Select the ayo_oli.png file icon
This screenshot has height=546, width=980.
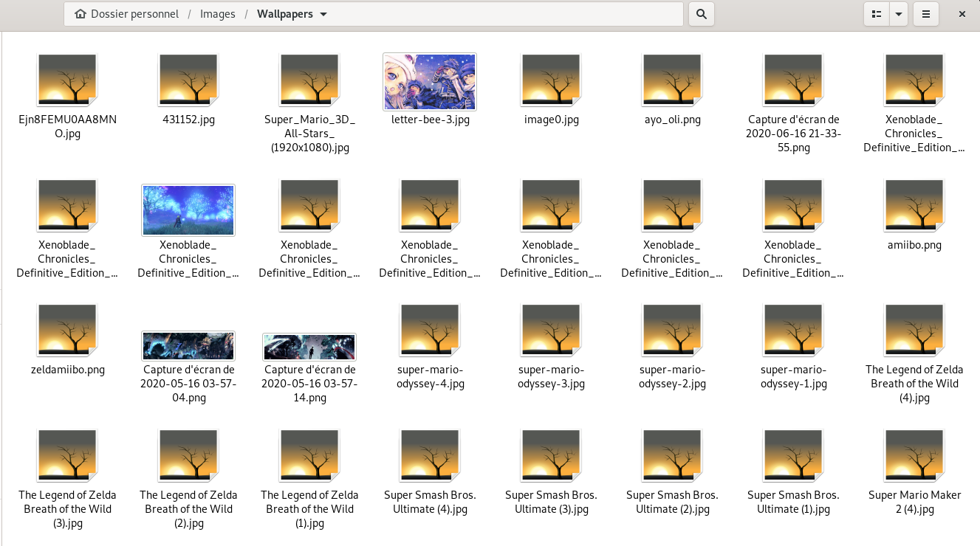[x=673, y=81]
